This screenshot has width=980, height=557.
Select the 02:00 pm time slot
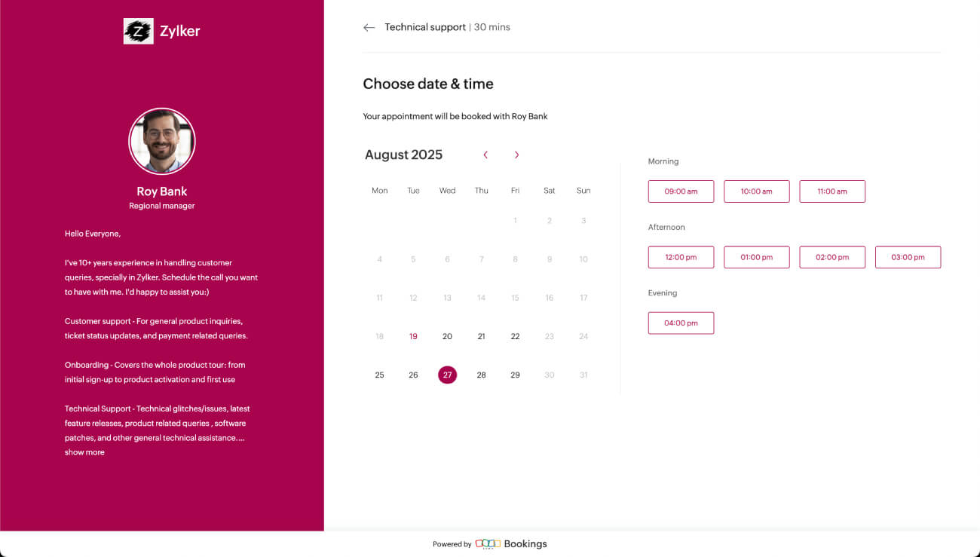point(832,257)
